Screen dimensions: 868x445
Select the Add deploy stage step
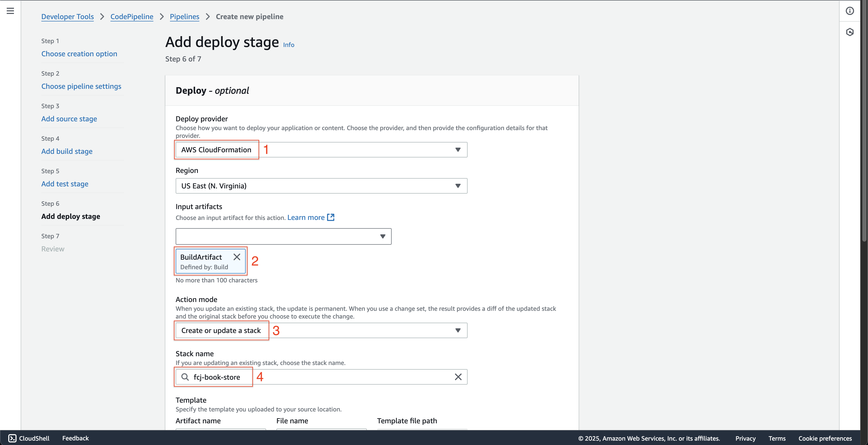point(71,217)
